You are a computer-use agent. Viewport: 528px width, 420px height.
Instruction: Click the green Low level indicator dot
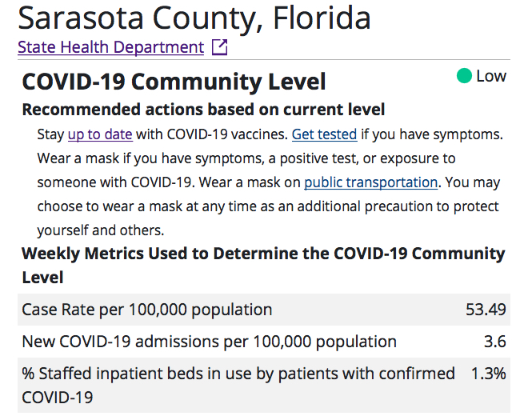point(464,77)
